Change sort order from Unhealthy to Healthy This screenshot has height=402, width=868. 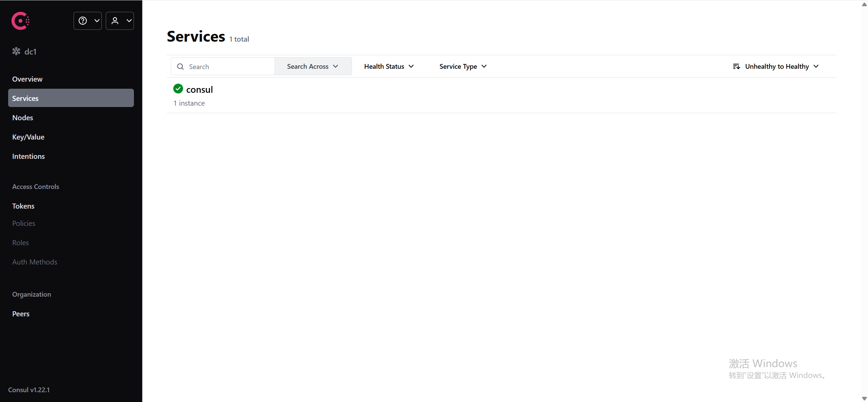tap(776, 66)
